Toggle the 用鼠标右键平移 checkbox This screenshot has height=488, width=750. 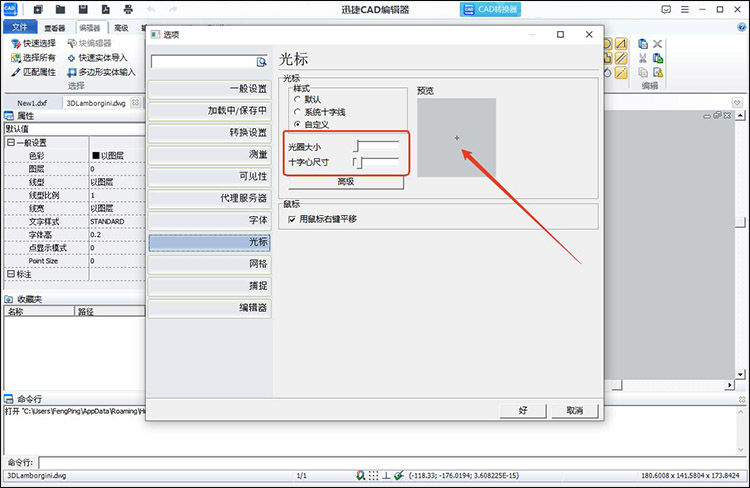(x=292, y=219)
